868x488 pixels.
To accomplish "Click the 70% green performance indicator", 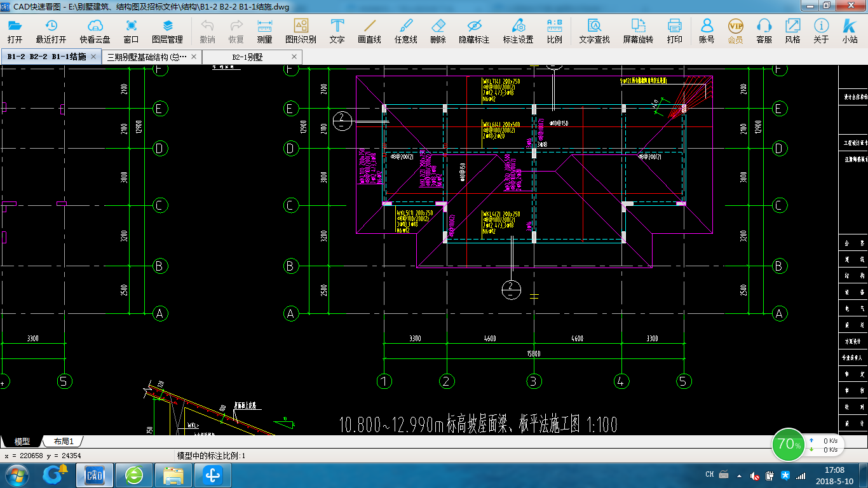I will 788,444.
